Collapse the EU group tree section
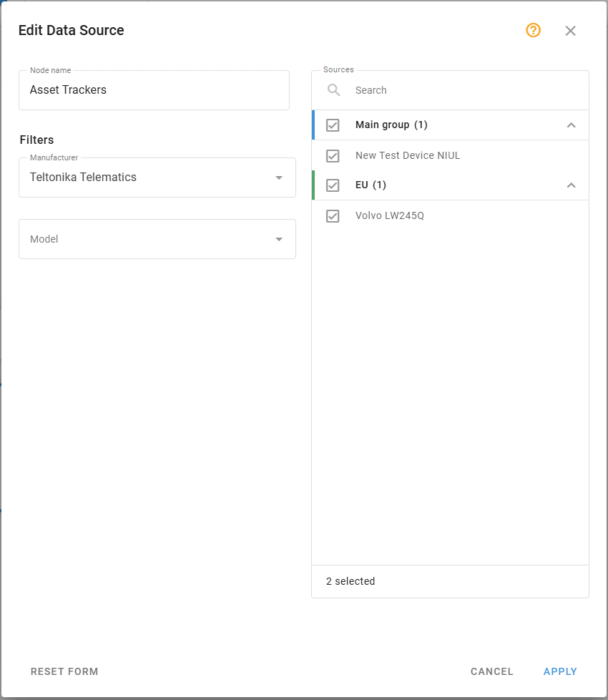Screen dimensions: 608x700 [x=571, y=185]
